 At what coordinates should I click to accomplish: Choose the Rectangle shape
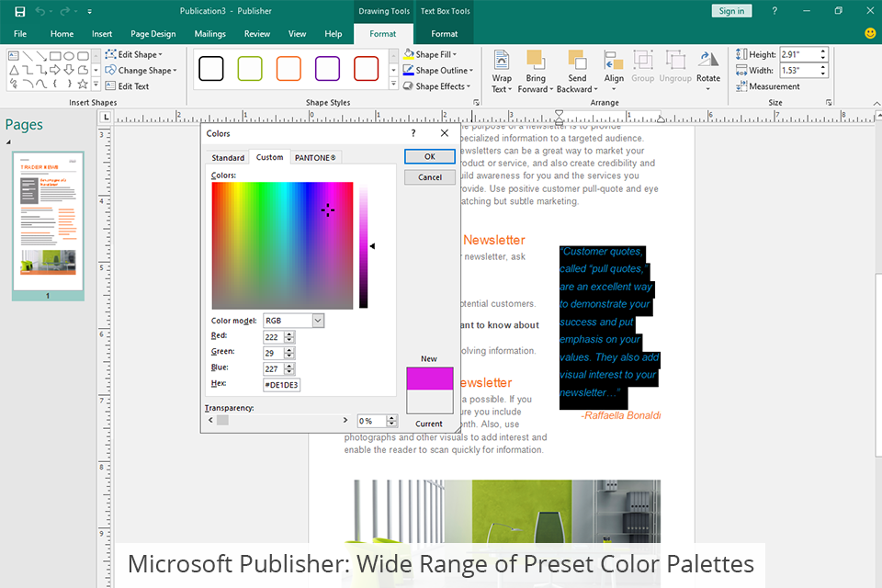pos(55,56)
